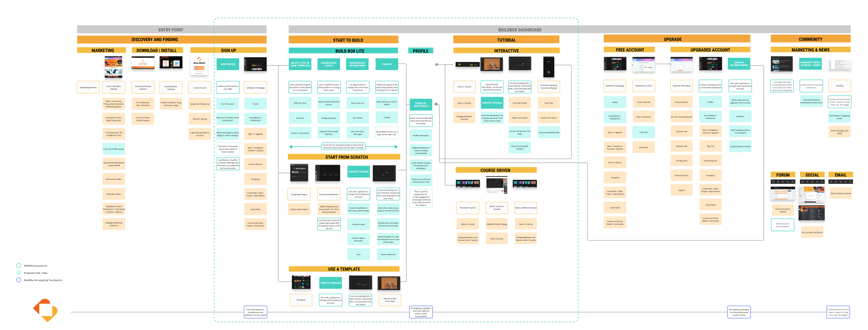Click the Install Desktop Software card
868x330 pixels.
(171, 87)
